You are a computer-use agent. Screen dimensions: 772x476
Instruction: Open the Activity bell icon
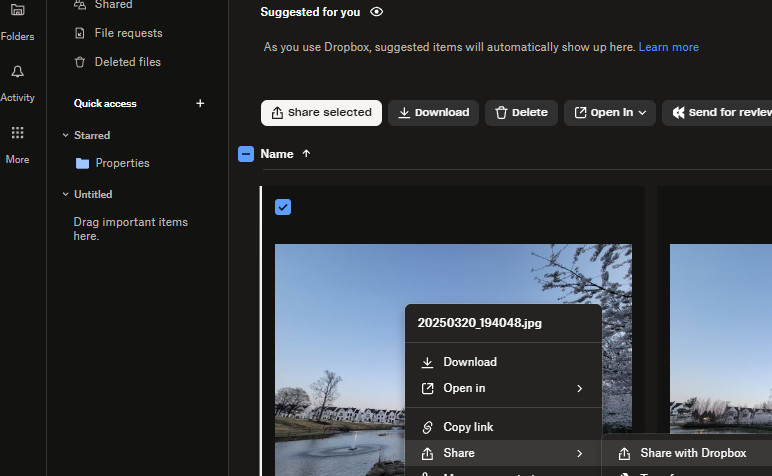[x=17, y=72]
